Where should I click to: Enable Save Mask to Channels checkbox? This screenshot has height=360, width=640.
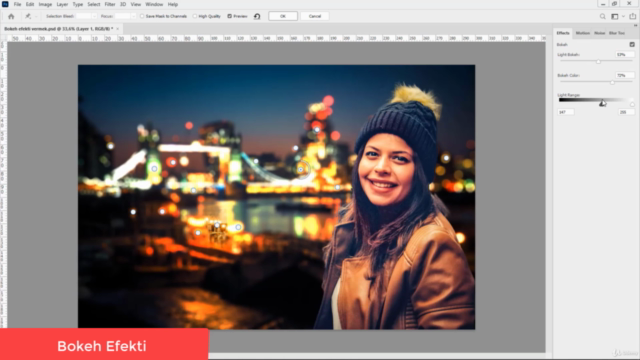click(142, 16)
